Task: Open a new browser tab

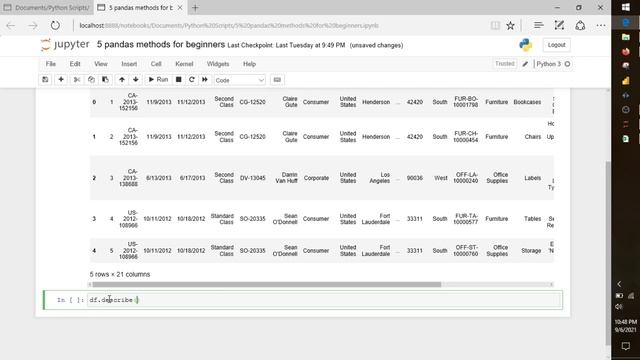Action: coord(195,7)
